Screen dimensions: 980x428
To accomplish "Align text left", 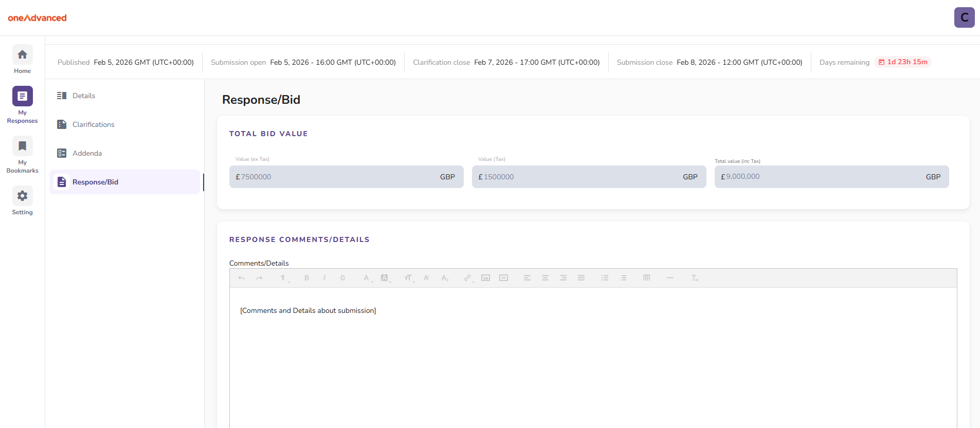I will point(527,278).
